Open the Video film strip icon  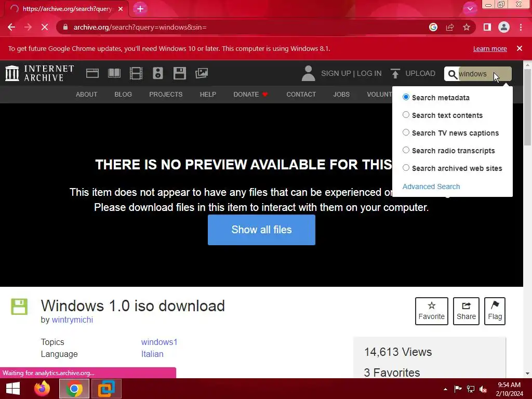pos(136,73)
